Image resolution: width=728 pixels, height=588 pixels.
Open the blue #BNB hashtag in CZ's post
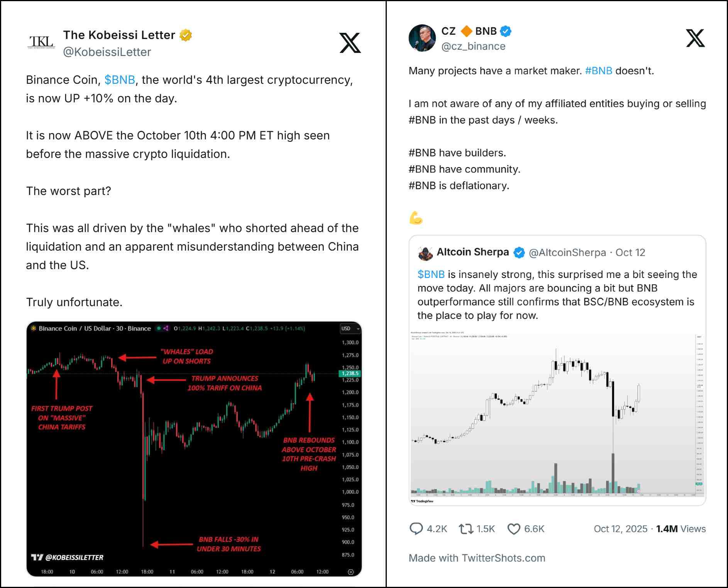(x=598, y=71)
